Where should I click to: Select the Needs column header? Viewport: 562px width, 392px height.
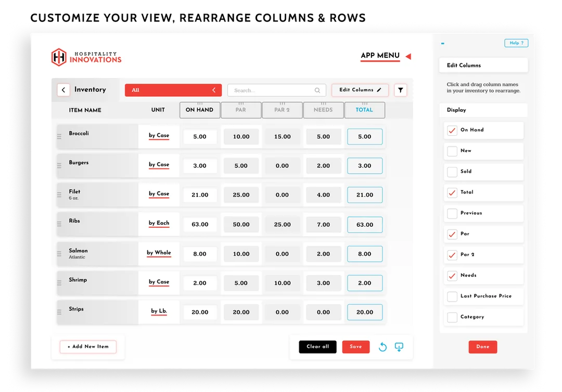(323, 110)
